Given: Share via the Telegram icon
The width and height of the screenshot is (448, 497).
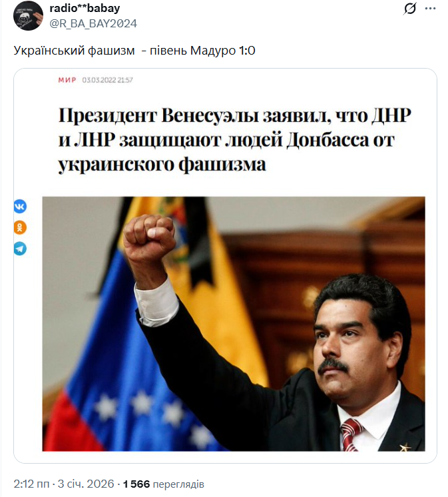Looking at the screenshot, I should (x=20, y=248).
